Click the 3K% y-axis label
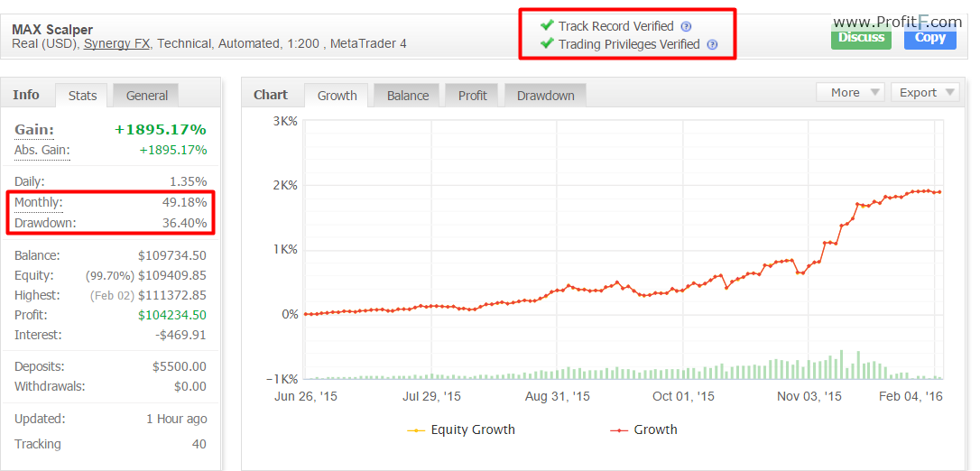 click(x=285, y=121)
